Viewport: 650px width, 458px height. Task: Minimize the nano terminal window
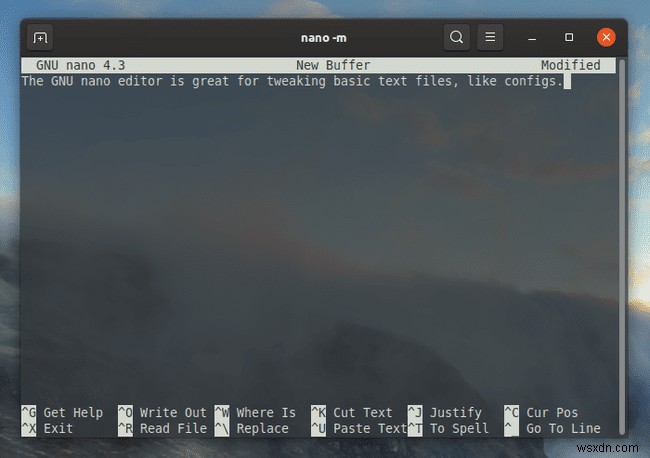click(532, 38)
